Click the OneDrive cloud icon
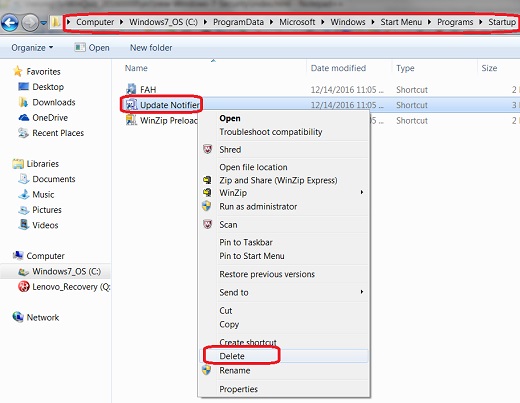520x403 pixels. click(24, 118)
